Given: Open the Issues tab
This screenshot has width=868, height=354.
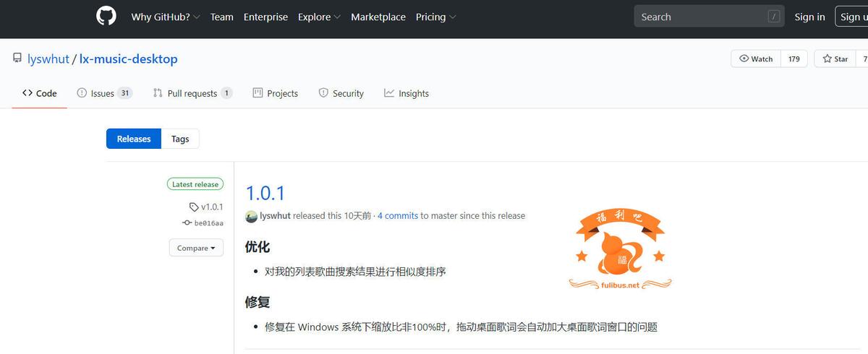Looking at the screenshot, I should 105,93.
